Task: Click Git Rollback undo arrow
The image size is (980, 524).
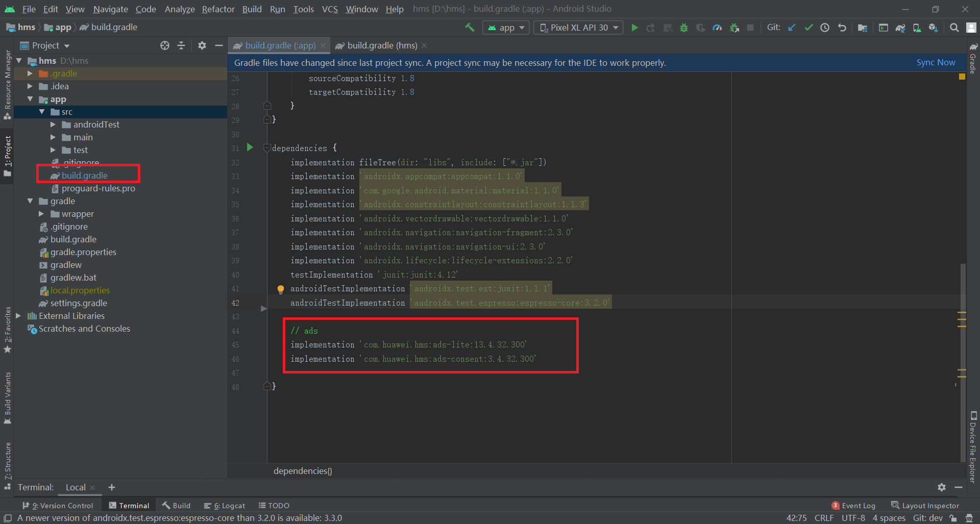Action: pos(842,28)
